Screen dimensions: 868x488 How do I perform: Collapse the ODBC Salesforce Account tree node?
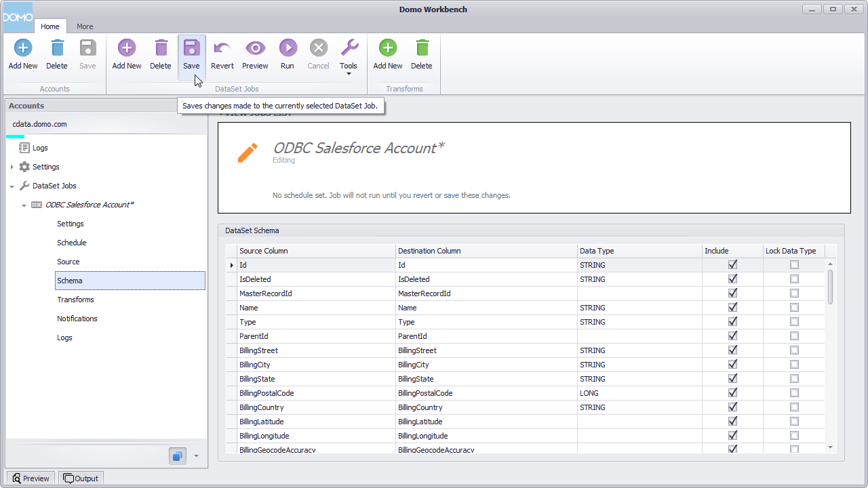[24, 204]
